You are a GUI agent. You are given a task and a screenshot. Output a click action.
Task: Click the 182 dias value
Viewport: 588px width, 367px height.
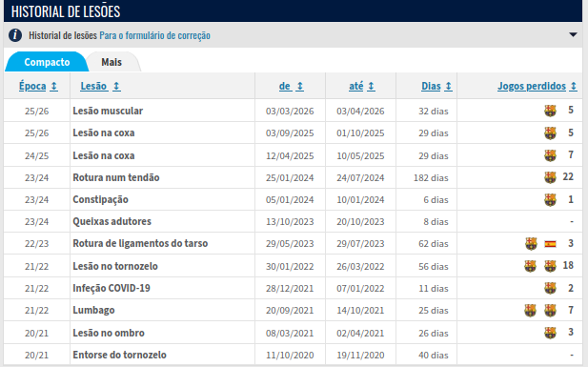click(x=431, y=178)
